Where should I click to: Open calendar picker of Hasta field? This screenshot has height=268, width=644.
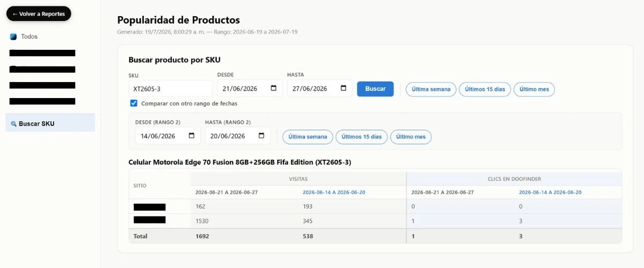click(343, 88)
